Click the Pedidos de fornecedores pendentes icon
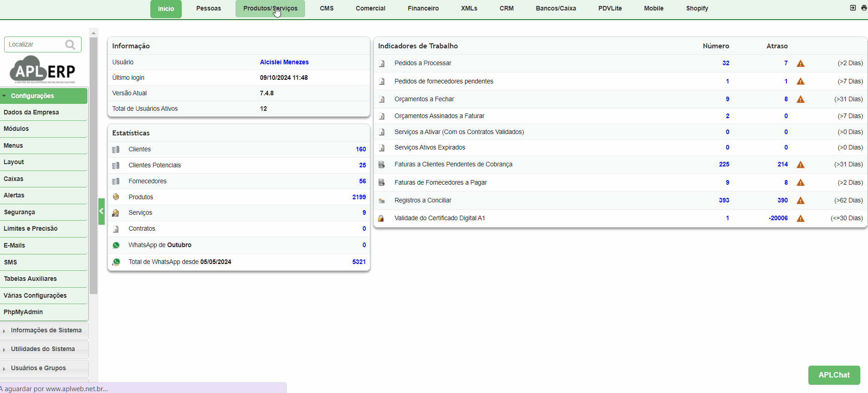This screenshot has width=868, height=393. (x=382, y=82)
